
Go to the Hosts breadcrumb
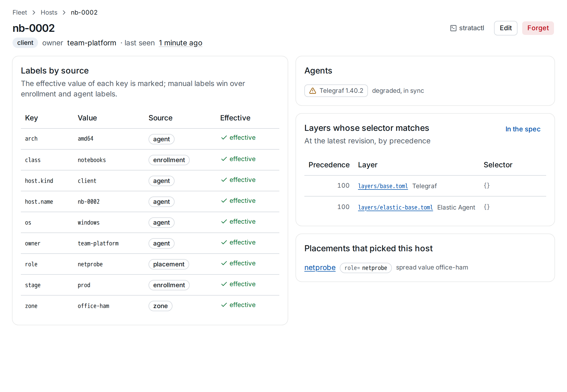click(x=49, y=13)
